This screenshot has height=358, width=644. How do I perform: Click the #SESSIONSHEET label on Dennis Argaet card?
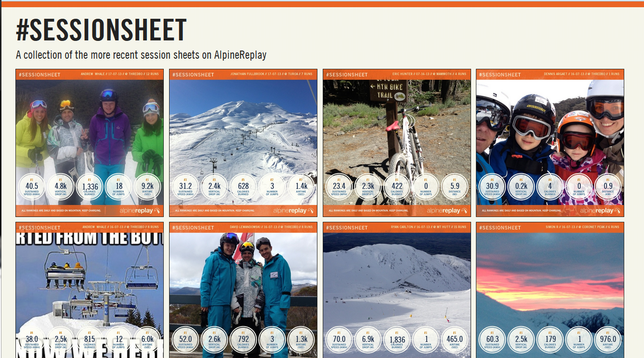[499, 75]
